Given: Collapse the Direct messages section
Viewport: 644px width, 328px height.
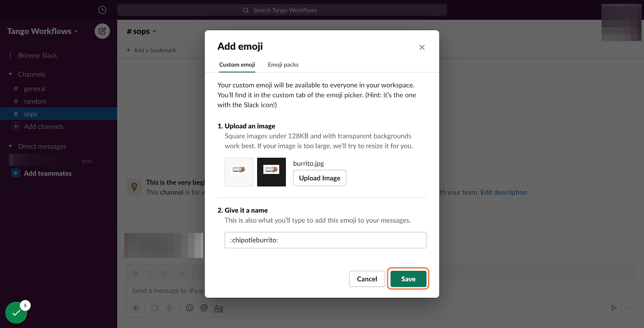Looking at the screenshot, I should click(10, 146).
